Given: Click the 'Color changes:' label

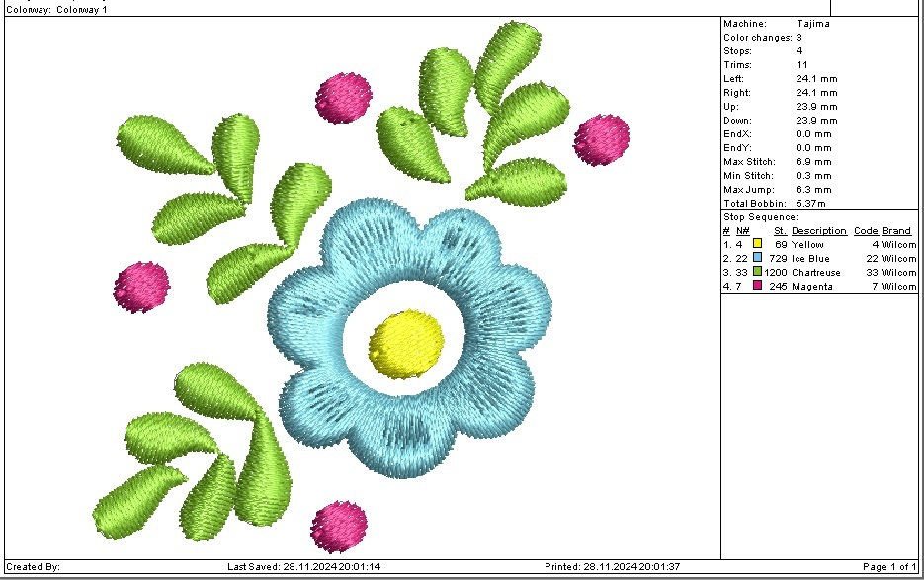Looking at the screenshot, I should pos(758,38).
